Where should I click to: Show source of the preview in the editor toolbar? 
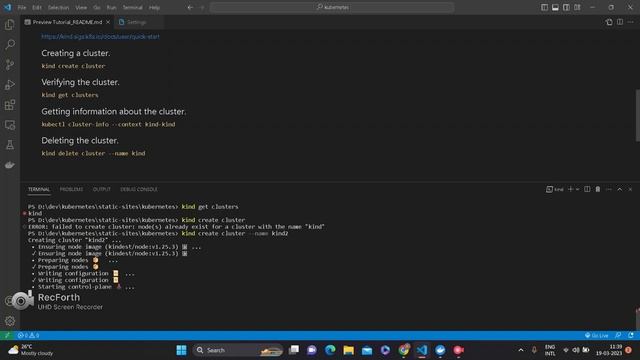click(609, 22)
